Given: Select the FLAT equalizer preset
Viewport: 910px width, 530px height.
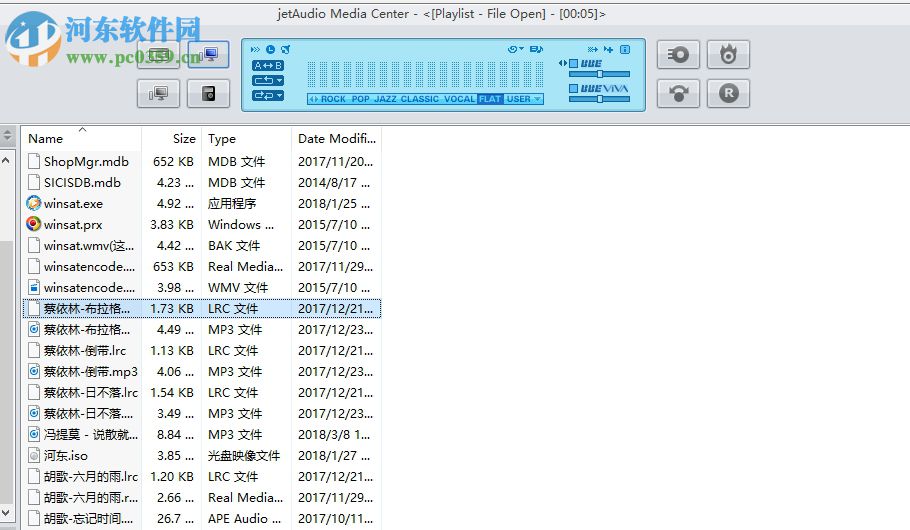Looking at the screenshot, I should pos(490,99).
